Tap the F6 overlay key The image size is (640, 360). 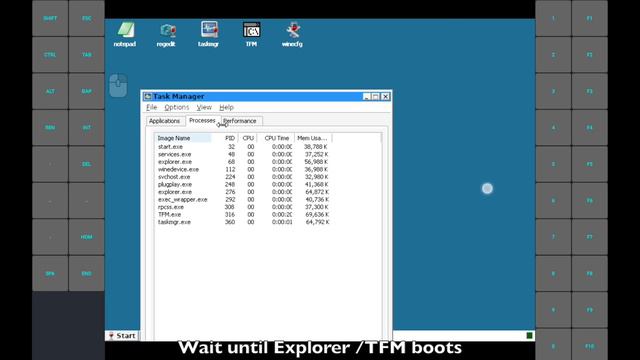tap(590, 200)
